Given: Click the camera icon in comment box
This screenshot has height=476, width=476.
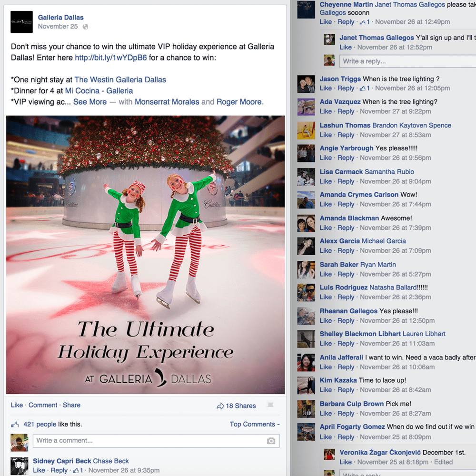Looking at the screenshot, I should coord(271,441).
